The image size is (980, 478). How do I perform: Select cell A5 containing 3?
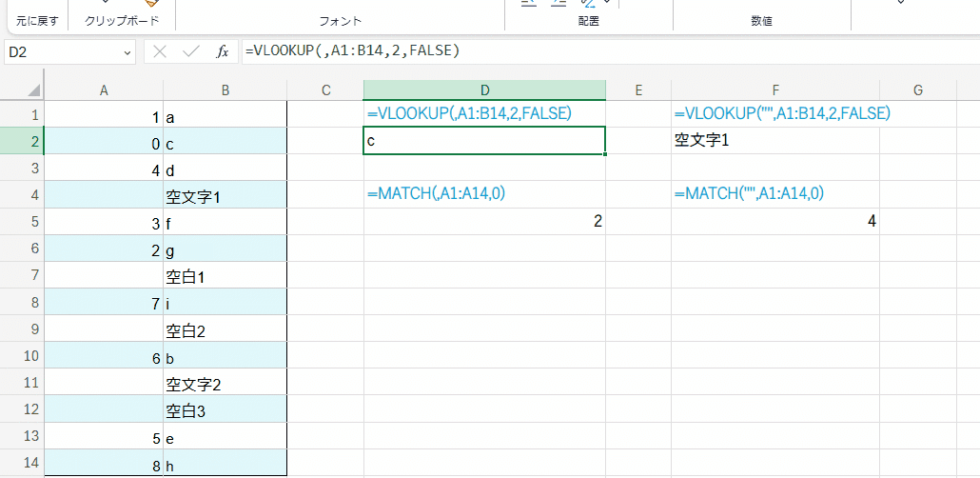(104, 222)
